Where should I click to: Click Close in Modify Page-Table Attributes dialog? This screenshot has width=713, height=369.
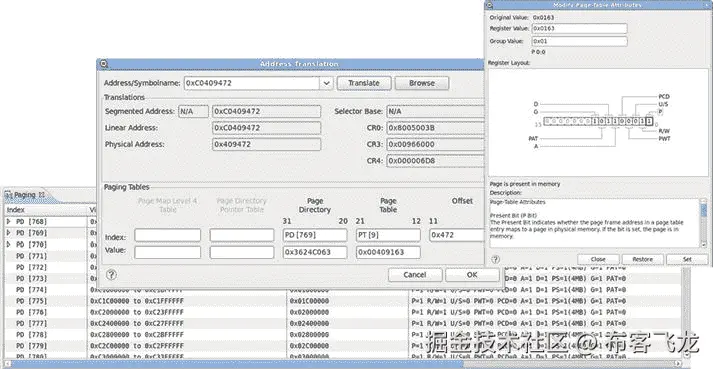[598, 259]
